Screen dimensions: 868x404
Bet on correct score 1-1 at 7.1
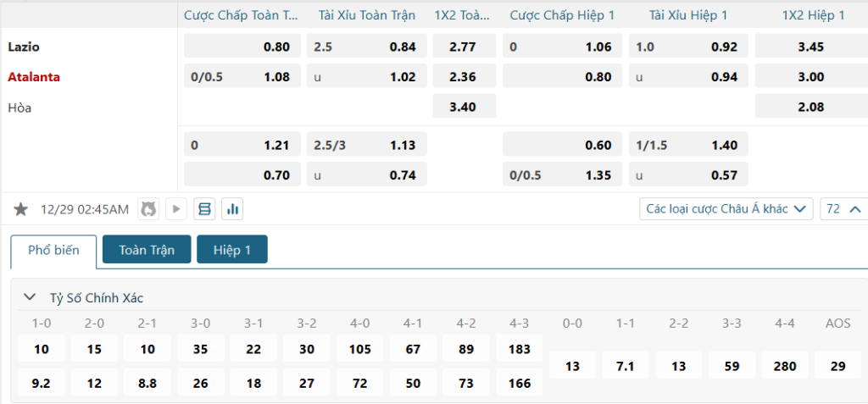[x=626, y=366]
